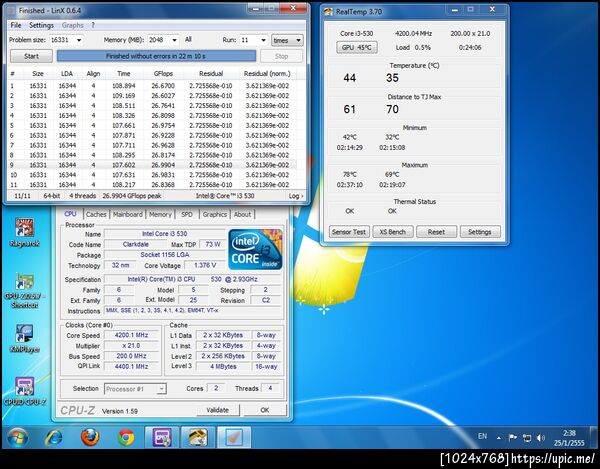Open the network tray icon

click(527, 438)
